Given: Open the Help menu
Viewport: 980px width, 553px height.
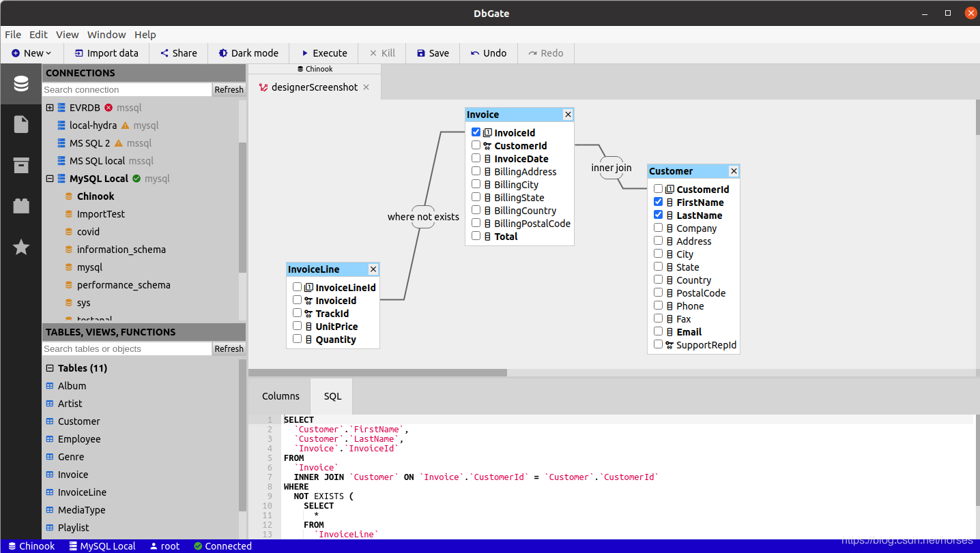Looking at the screenshot, I should [x=145, y=35].
